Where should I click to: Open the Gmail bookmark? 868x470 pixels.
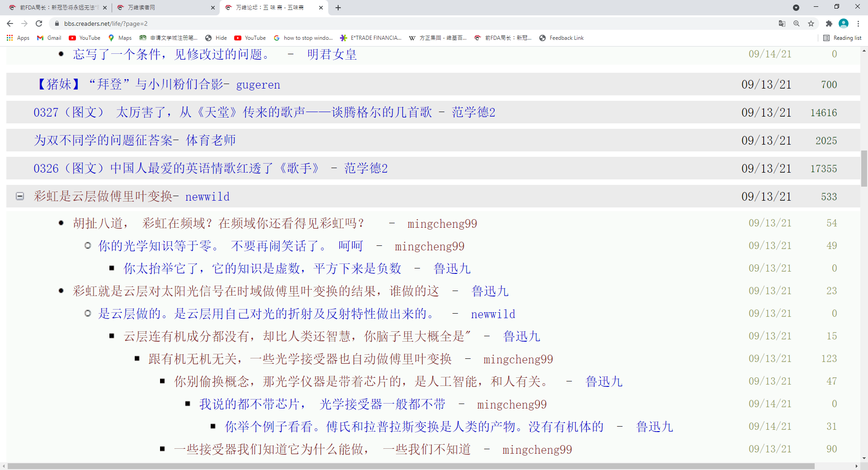tap(49, 38)
